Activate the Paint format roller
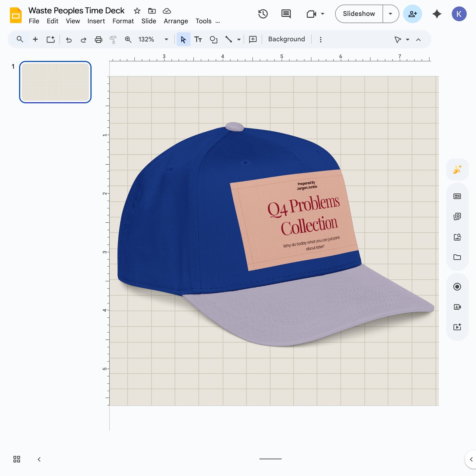The image size is (476, 476). [113, 40]
